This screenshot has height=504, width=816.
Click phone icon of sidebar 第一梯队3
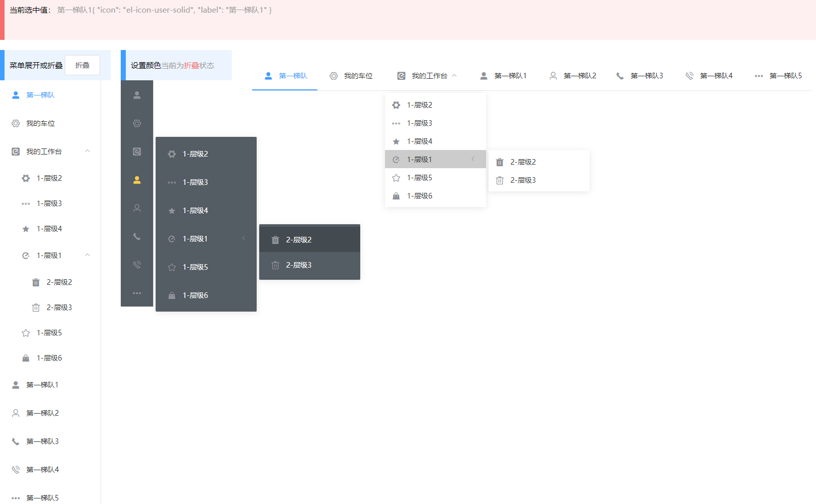pos(16,441)
